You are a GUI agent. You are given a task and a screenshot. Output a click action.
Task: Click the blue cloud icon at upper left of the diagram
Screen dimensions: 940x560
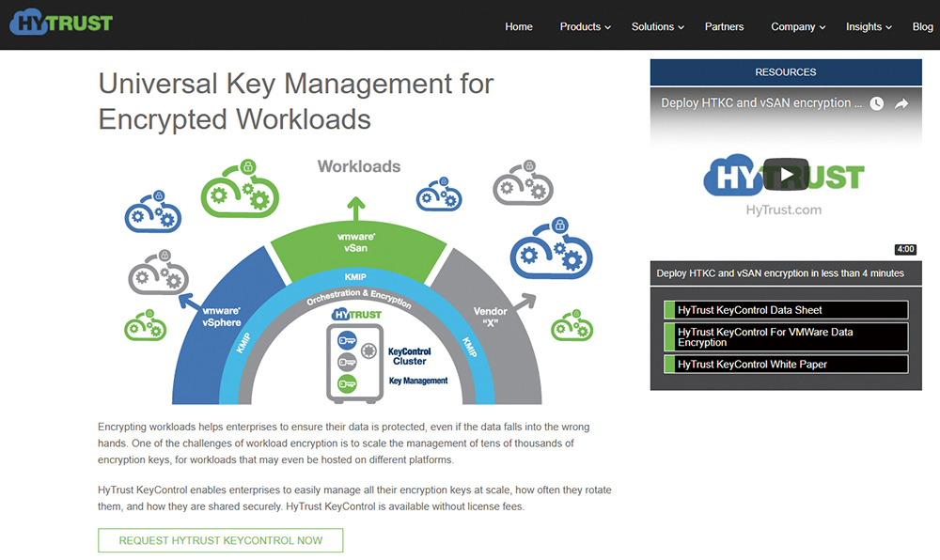tap(153, 211)
